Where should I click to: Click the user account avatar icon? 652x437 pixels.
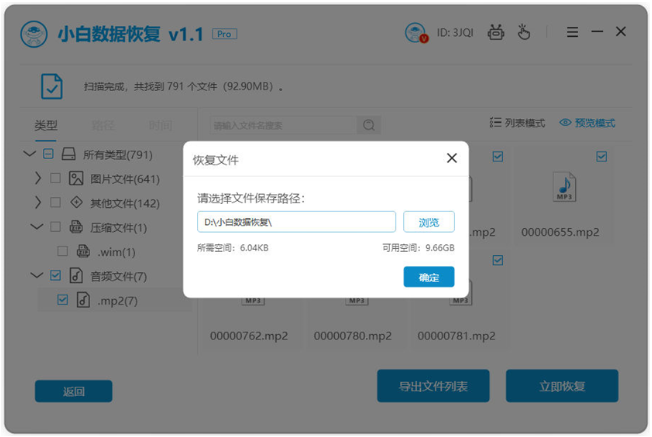415,33
